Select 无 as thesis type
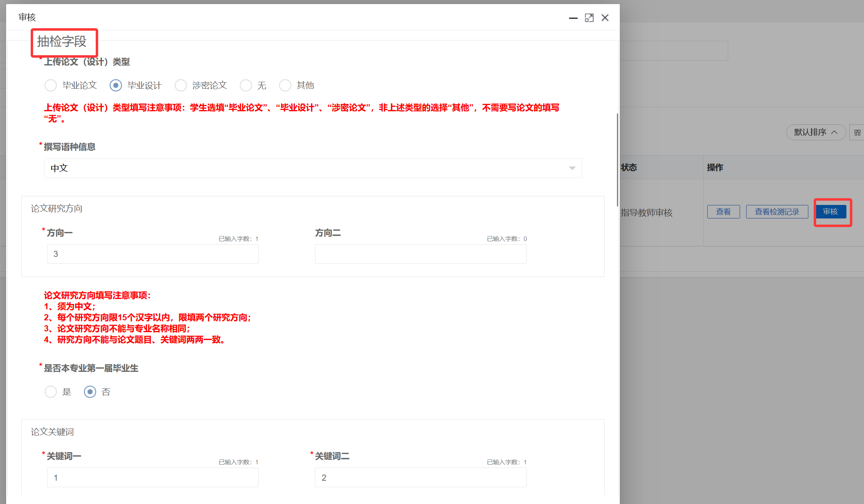This screenshot has height=504, width=864. point(246,85)
